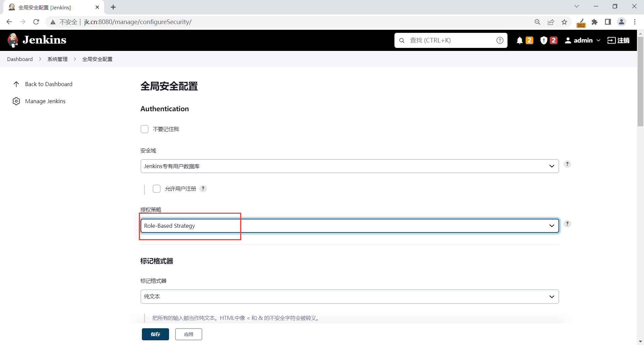This screenshot has height=345, width=644.
Task: Open the Chrome three-dot menu
Action: pyautogui.click(x=635, y=22)
